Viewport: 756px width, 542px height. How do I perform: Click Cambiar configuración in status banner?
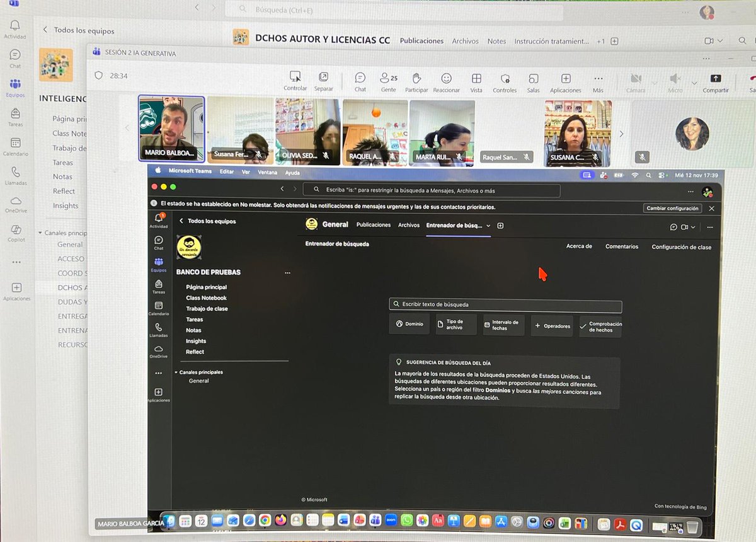[x=673, y=208]
